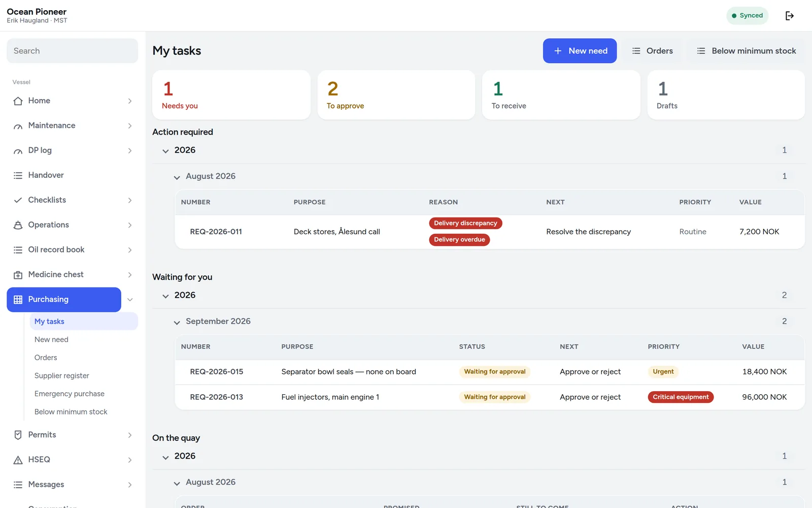
Task: Click the Operations icon in sidebar
Action: [x=18, y=225]
